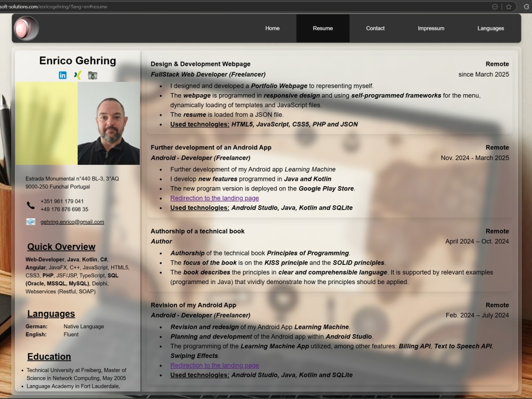This screenshot has height=399, width=532.
Task: Click the 'German:' language label
Action: [36, 327]
